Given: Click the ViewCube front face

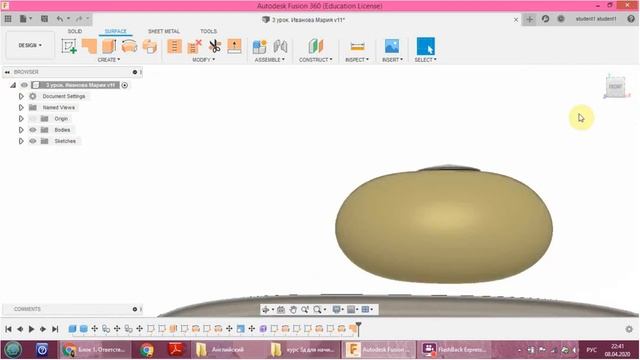Looking at the screenshot, I should tap(615, 87).
